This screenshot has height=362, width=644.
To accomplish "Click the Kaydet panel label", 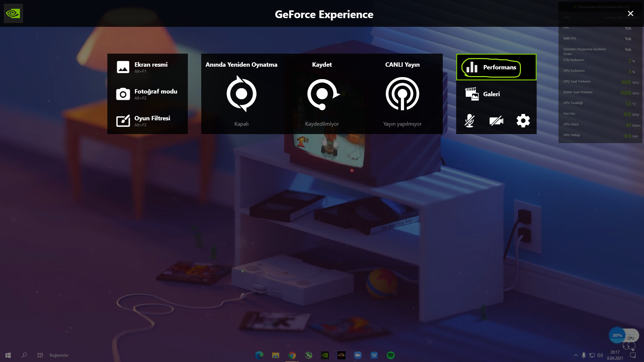I will [x=322, y=64].
